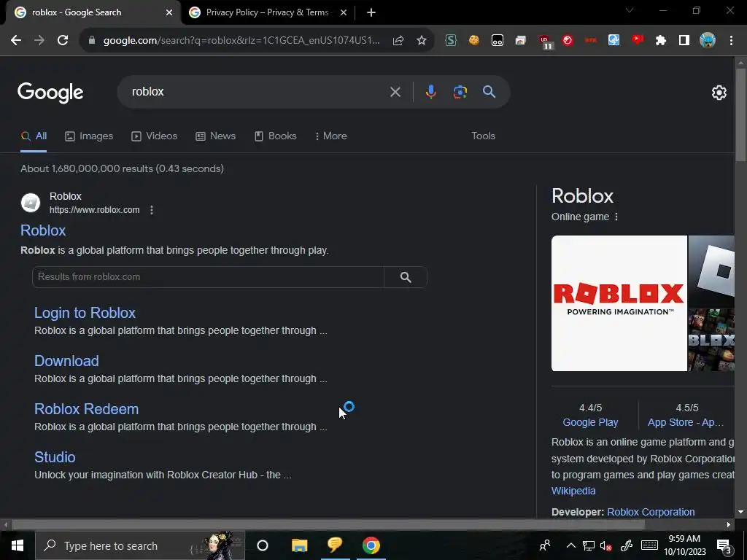Bookmark this page with the star icon
The width and height of the screenshot is (747, 560).
(x=422, y=41)
